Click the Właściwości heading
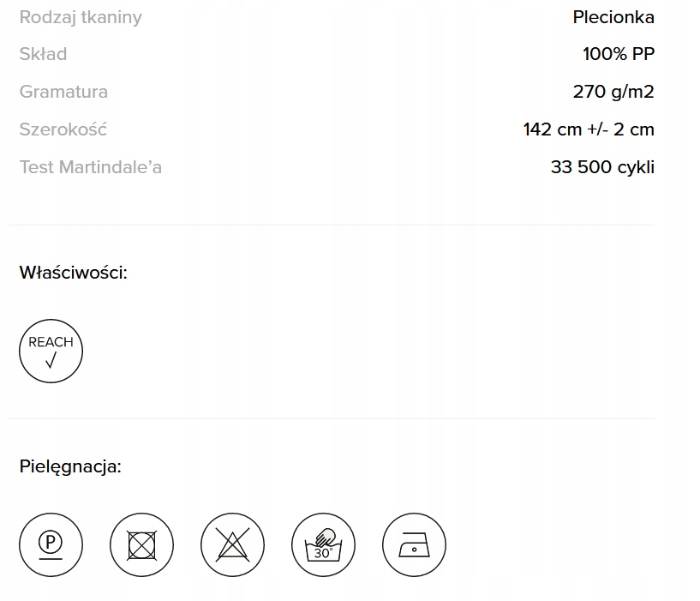700x601 pixels. 73,273
